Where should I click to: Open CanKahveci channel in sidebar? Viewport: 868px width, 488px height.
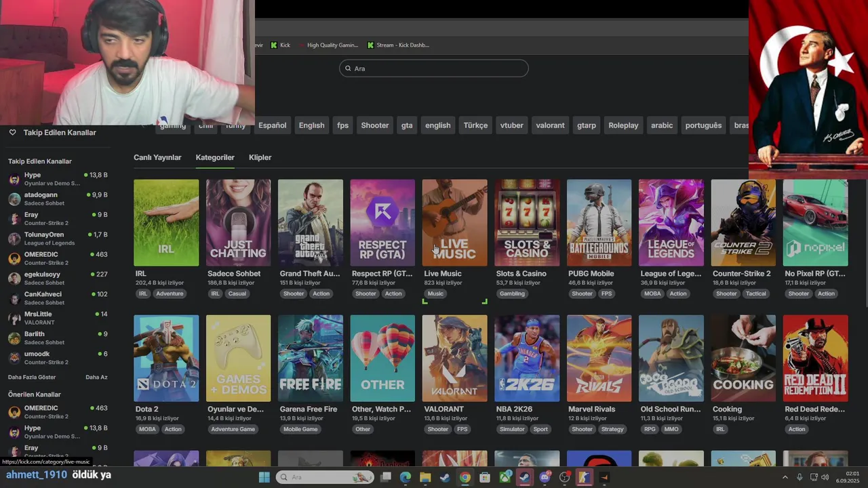(x=58, y=298)
